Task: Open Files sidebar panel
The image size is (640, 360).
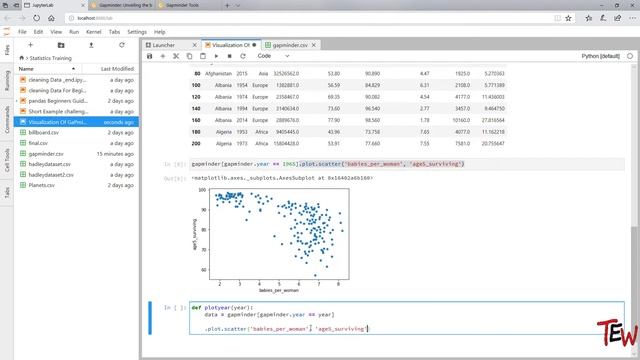Action: tap(7, 50)
